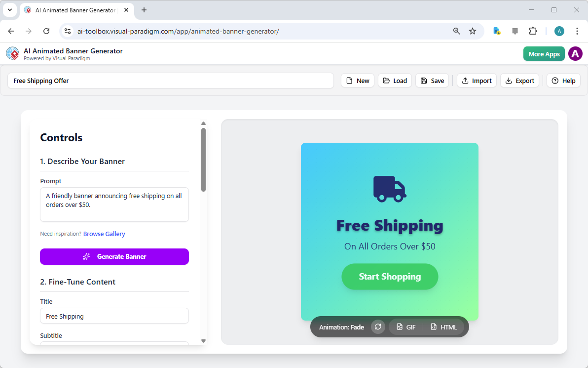The height and width of the screenshot is (368, 588).
Task: Click the Generate Banner button
Action: click(114, 256)
